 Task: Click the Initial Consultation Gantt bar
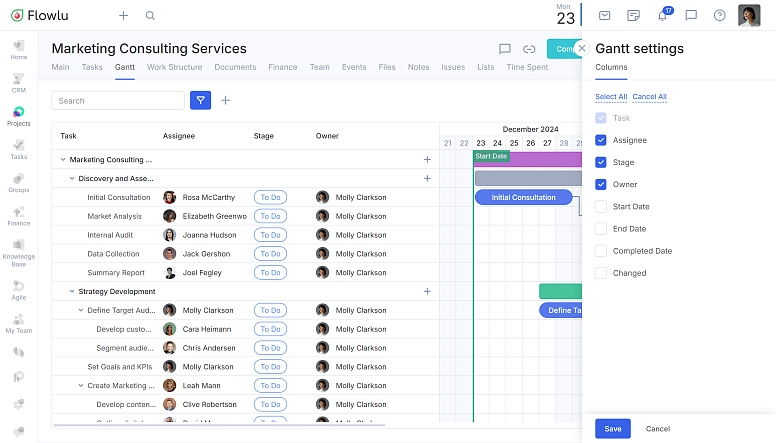[x=523, y=197]
